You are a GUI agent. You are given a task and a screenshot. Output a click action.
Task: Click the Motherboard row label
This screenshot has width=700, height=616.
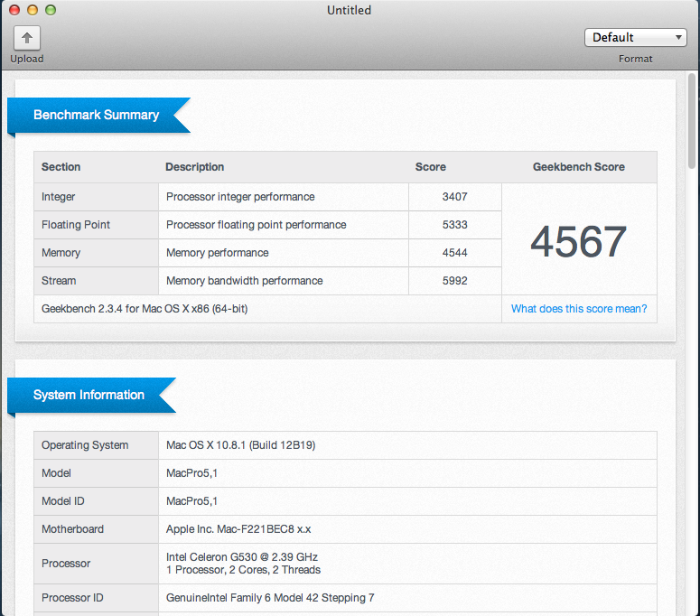[72, 529]
